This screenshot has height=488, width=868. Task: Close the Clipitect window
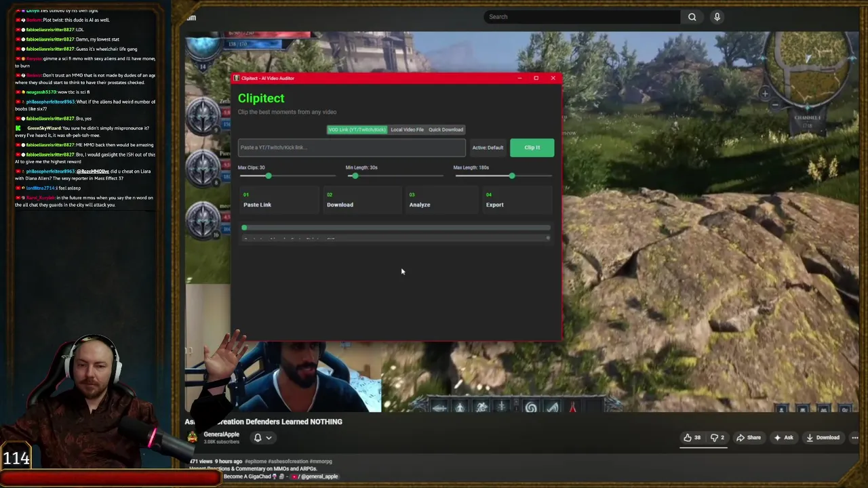coord(553,78)
